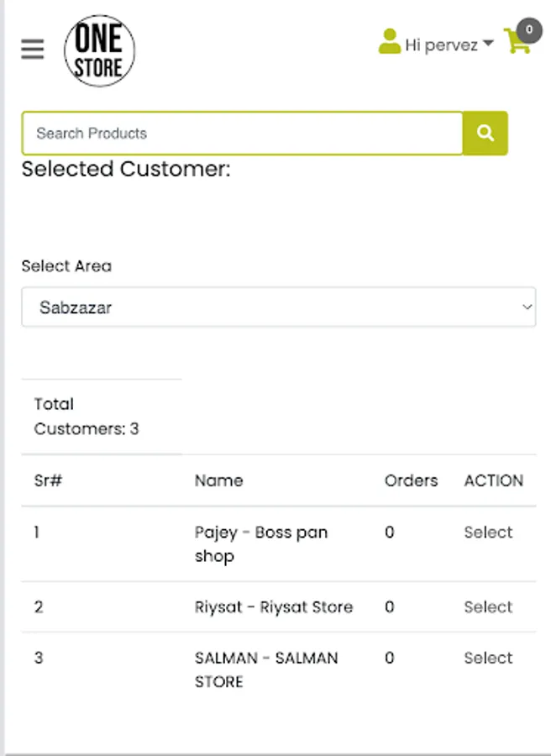This screenshot has height=756, width=551.
Task: Select customer Pajey - Boss pan shop
Action: click(x=488, y=533)
